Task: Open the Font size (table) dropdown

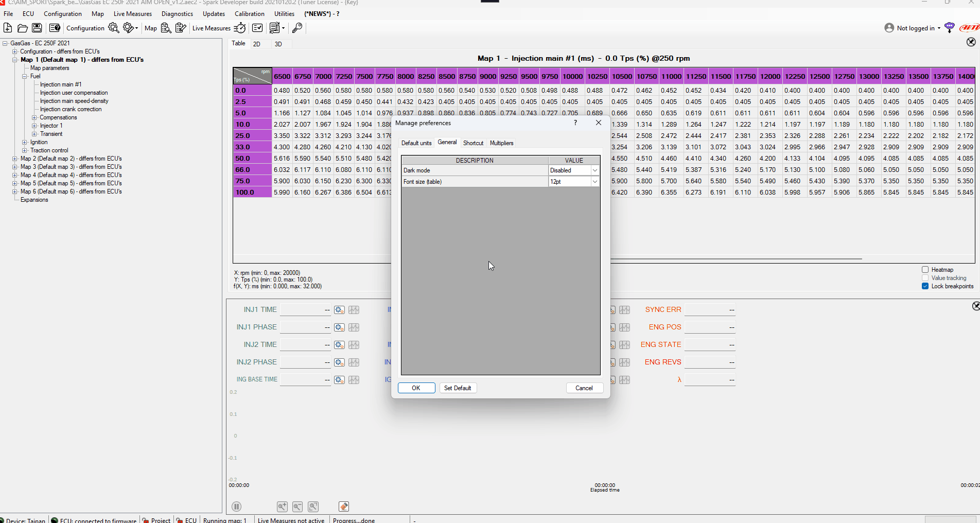Action: 594,182
